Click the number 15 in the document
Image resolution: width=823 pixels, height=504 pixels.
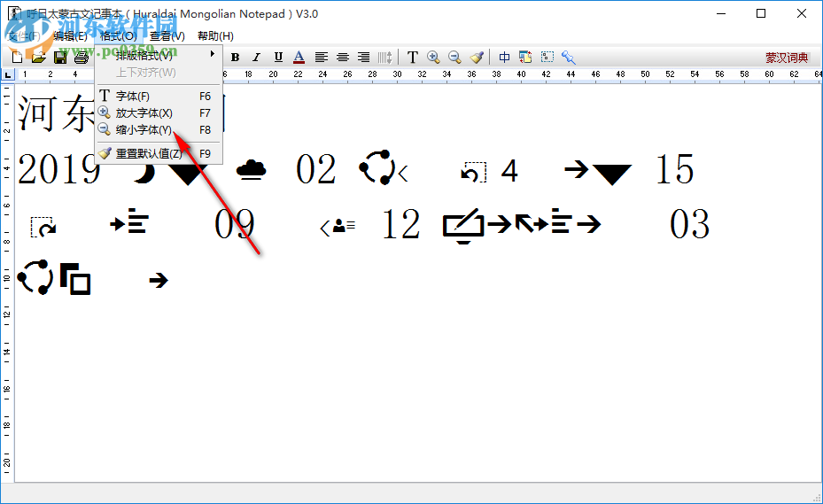[x=675, y=169]
